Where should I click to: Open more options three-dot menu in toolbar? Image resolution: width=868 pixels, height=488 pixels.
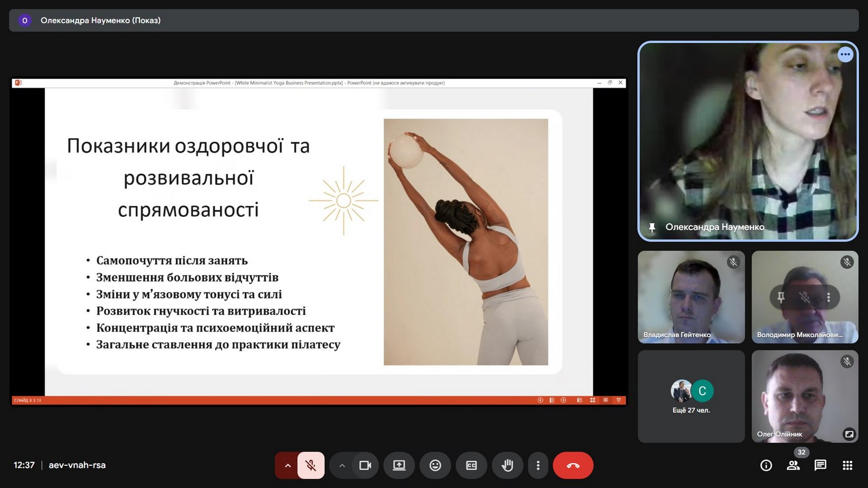coord(538,465)
